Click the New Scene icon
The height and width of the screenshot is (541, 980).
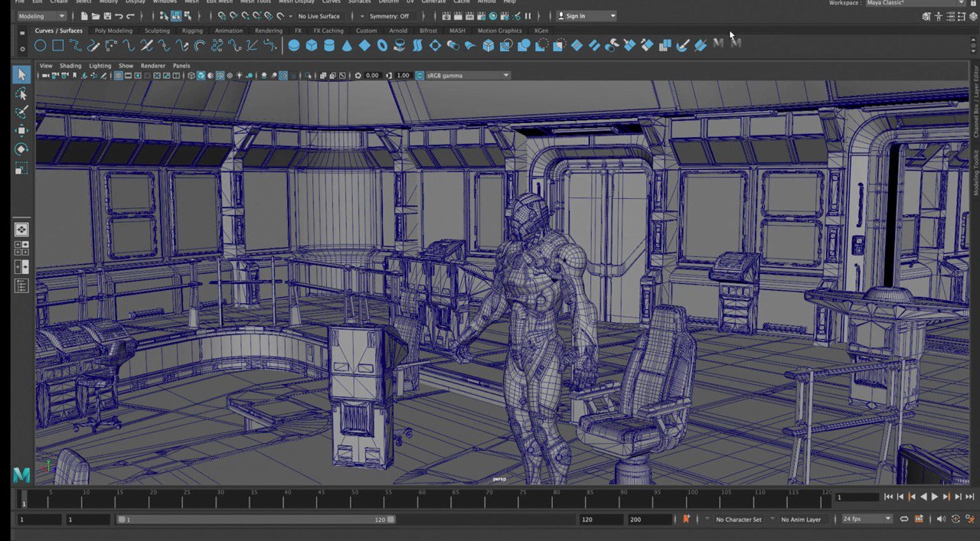83,16
